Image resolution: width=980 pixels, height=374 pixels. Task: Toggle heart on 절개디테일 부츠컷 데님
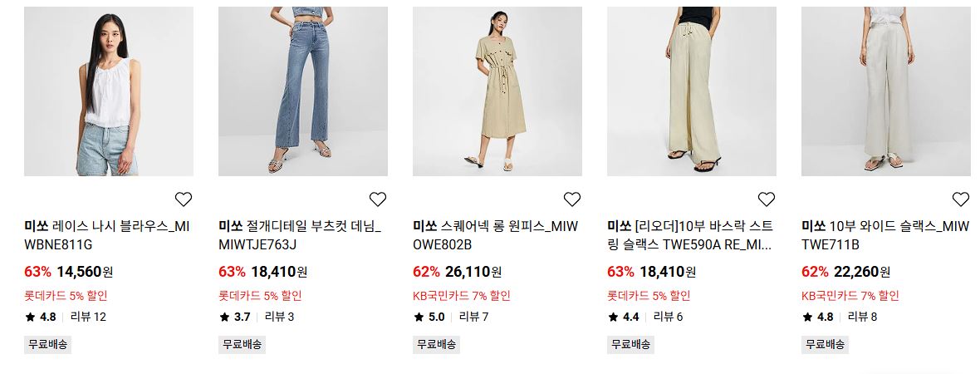point(378,199)
